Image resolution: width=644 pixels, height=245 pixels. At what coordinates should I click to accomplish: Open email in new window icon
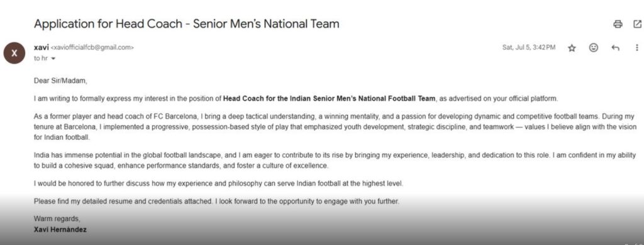(x=638, y=25)
